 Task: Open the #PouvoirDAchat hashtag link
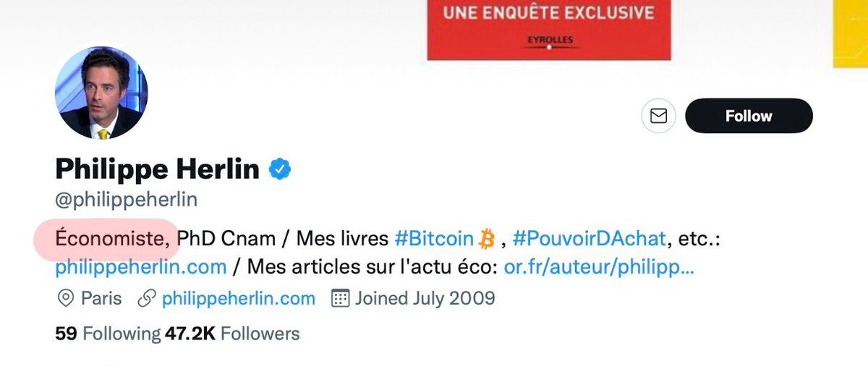(590, 237)
